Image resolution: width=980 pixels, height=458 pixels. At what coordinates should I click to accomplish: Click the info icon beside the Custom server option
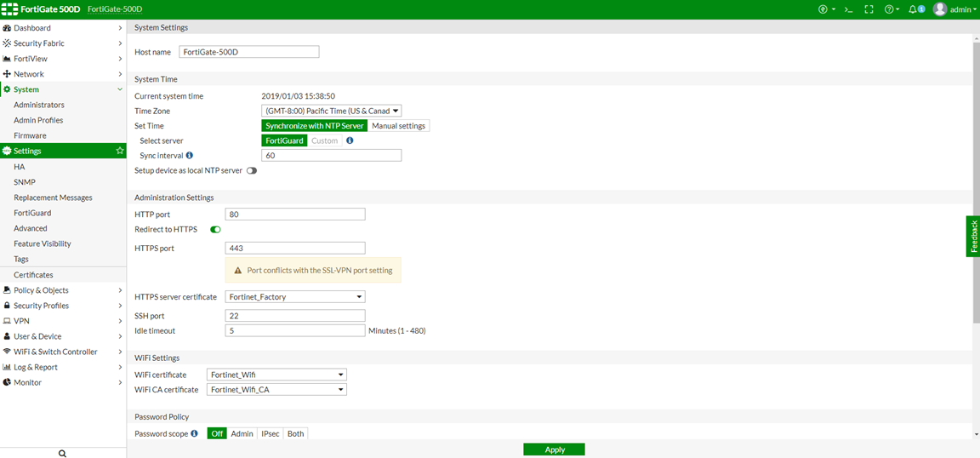click(x=350, y=140)
